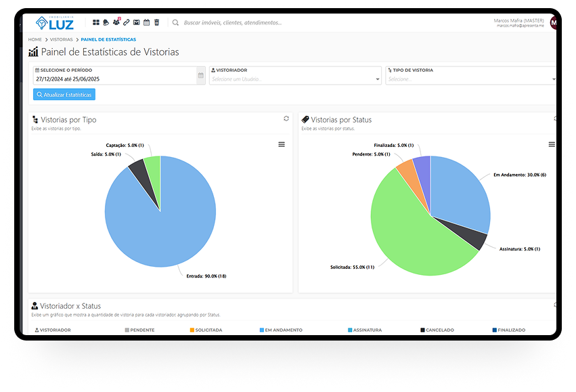
Task: Click the CANCELADO legend swatch
Action: point(423,330)
